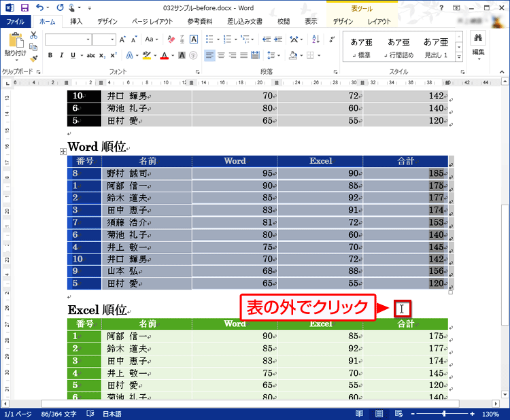Expand the styles gallery more button
The height and width of the screenshot is (420, 510).
click(x=459, y=58)
